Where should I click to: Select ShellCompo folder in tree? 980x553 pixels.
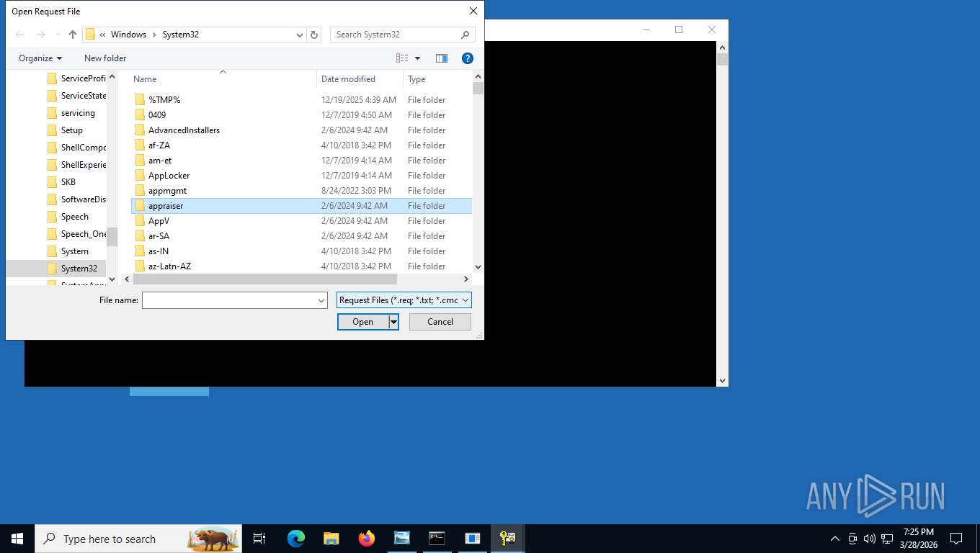point(76,148)
